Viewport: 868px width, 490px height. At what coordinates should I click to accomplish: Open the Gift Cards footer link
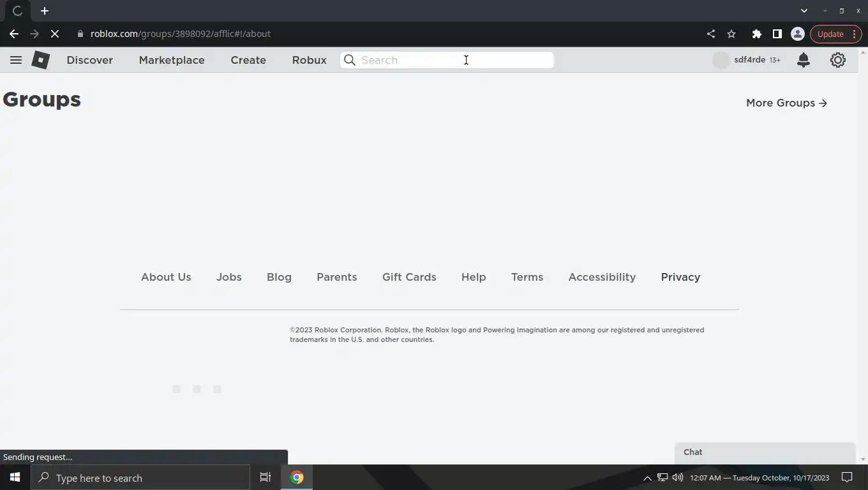(409, 277)
